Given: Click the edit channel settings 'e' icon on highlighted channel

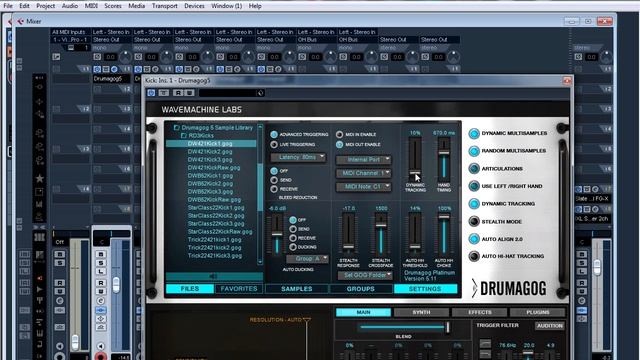Looking at the screenshot, I should coord(101,301).
